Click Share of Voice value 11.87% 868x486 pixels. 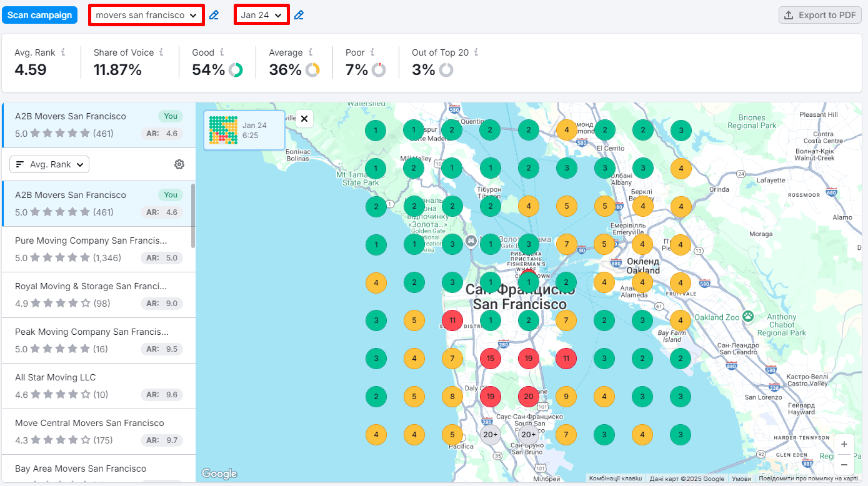[117, 70]
